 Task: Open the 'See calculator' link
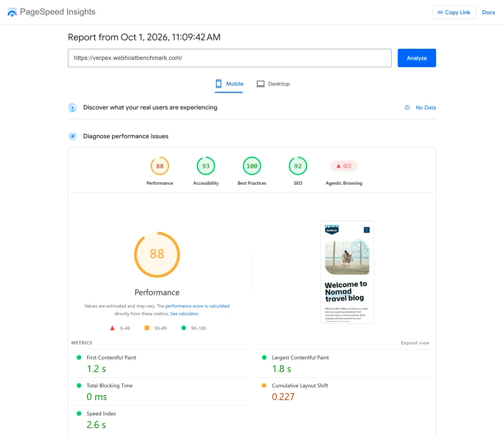coord(185,314)
